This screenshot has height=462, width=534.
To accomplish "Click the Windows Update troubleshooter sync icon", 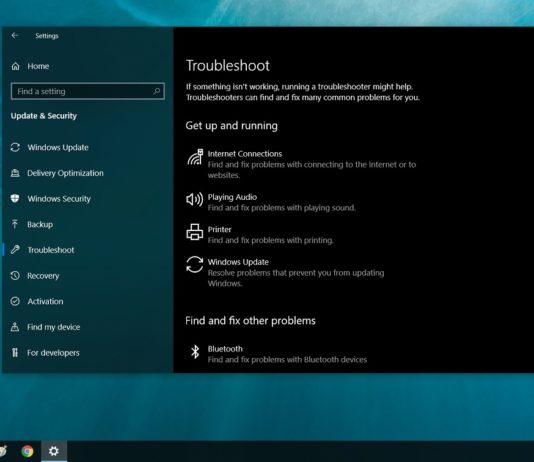I will (x=195, y=265).
